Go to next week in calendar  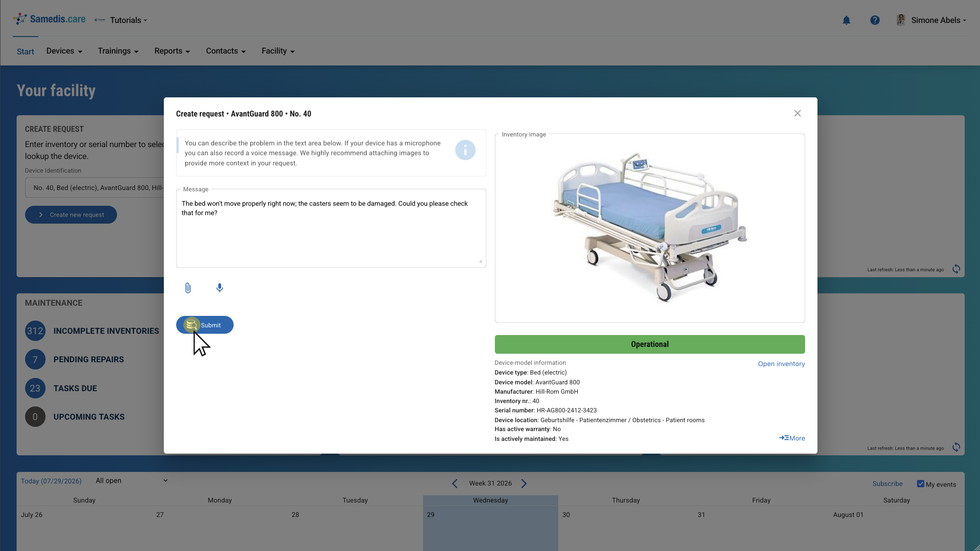[x=524, y=483]
